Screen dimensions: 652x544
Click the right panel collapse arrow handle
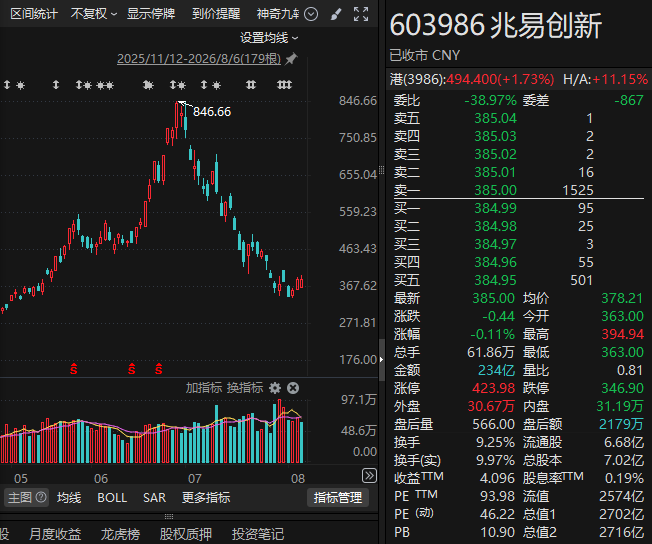[x=382, y=360]
